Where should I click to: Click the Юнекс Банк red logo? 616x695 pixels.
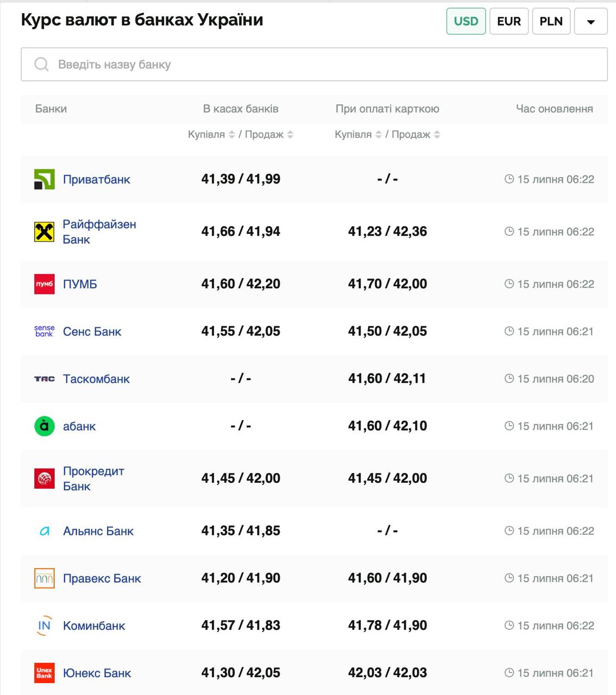pos(44,673)
